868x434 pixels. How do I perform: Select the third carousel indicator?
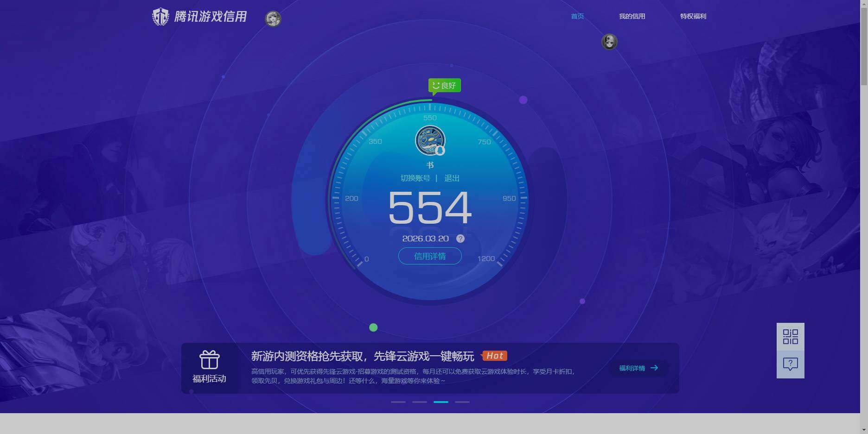(440, 402)
